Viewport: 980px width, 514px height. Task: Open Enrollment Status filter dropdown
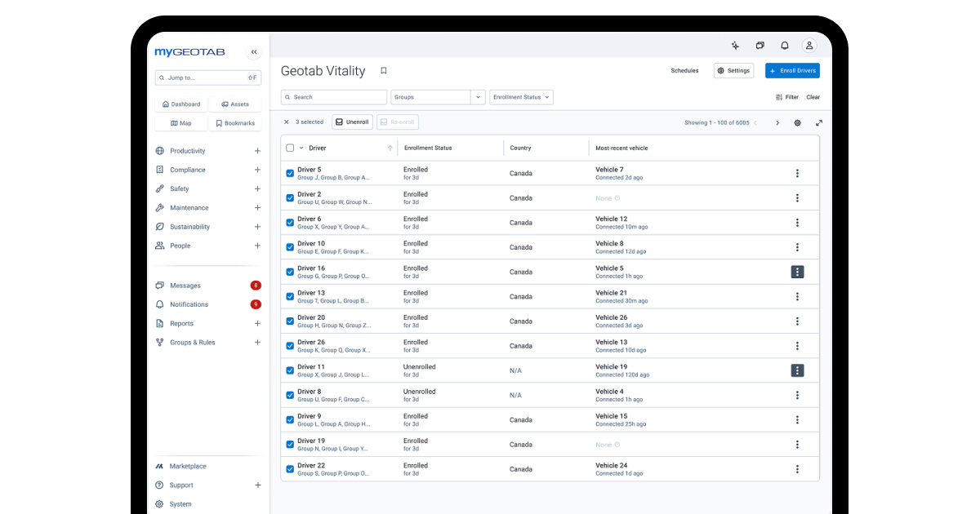[x=522, y=97]
